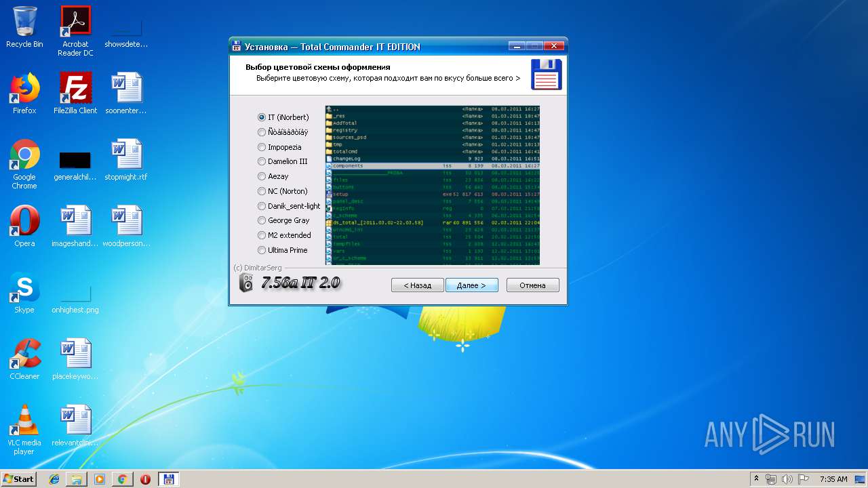This screenshot has height=488, width=868.
Task: Open Windows Media Player from the taskbar
Action: tap(100, 479)
